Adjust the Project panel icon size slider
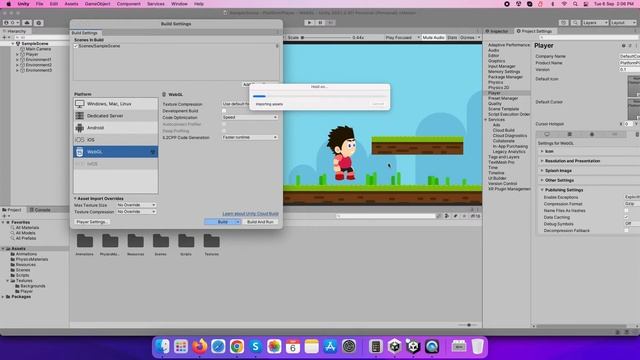640x360 pixels. [x=468, y=325]
